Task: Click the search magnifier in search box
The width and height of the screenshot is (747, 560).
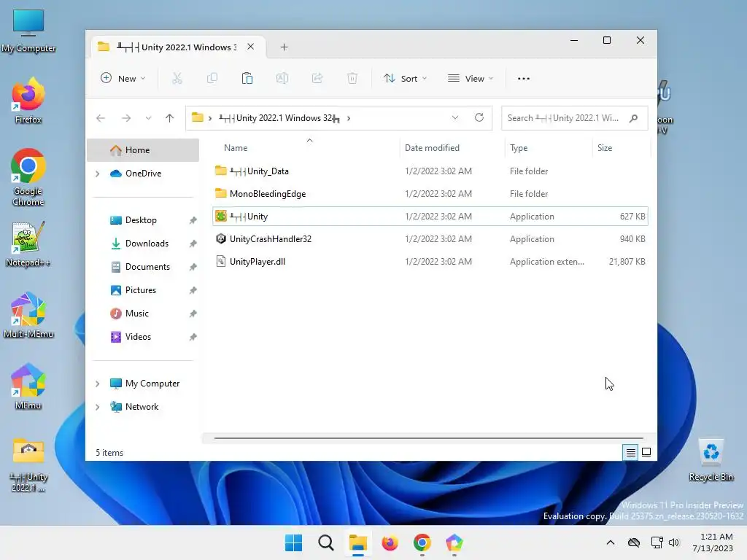Action: [633, 118]
